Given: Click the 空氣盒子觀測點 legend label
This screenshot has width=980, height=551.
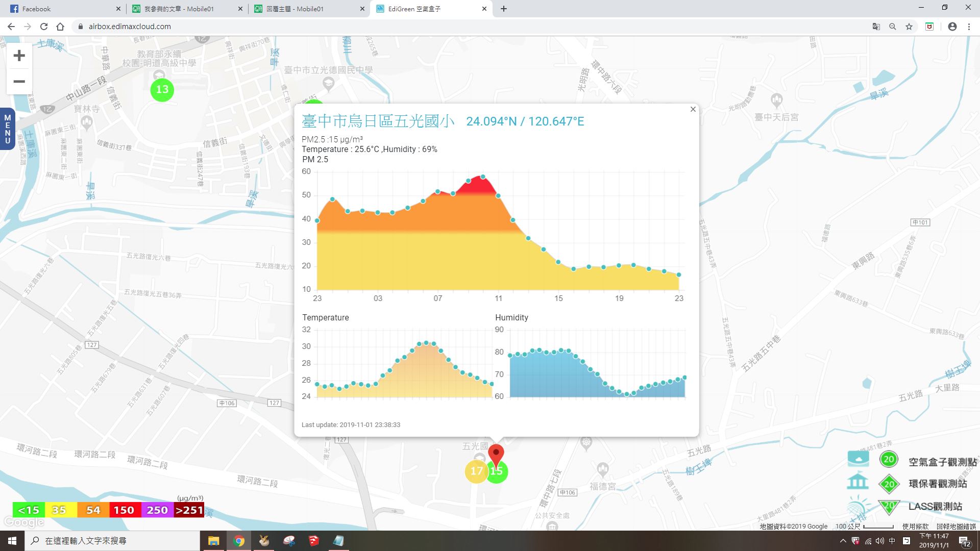Looking at the screenshot, I should (942, 462).
